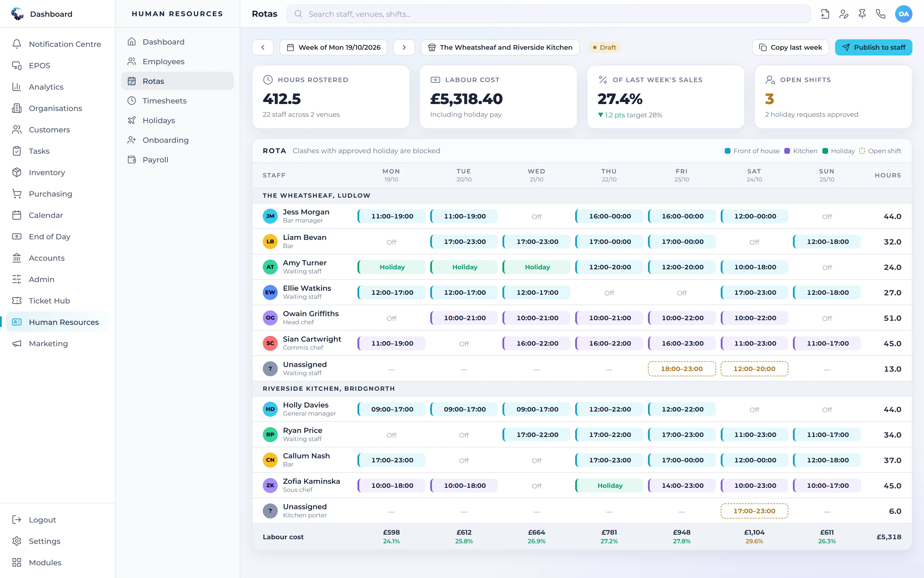Screen dimensions: 924x578
Task: Select Holly Davies Thursday 12:00–22:00 shift
Action: tap(609, 409)
